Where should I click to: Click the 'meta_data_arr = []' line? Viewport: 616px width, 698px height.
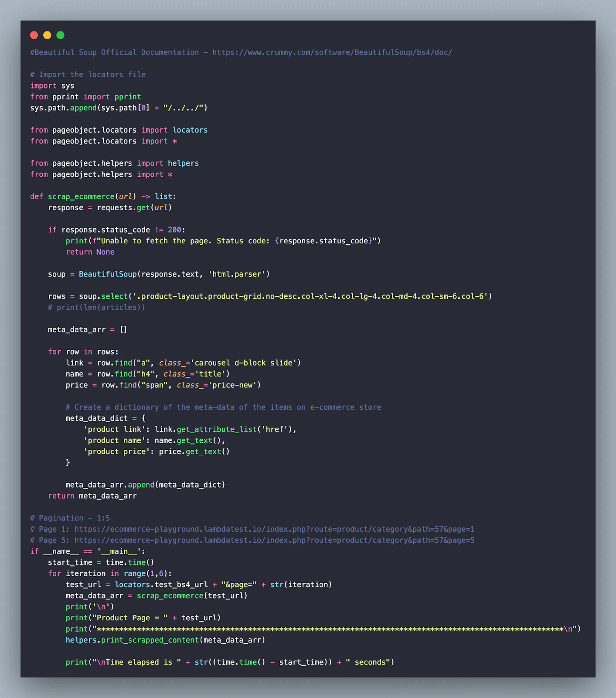pyautogui.click(x=88, y=330)
